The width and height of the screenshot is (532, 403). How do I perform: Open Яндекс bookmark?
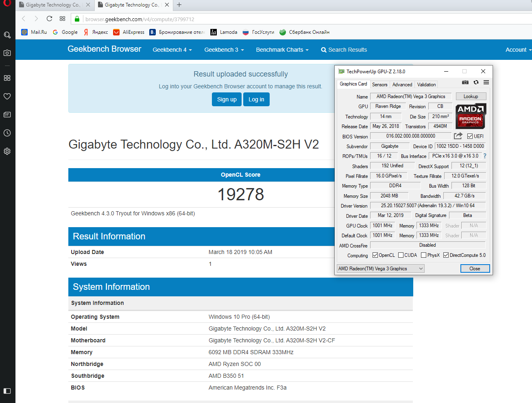[x=96, y=32]
